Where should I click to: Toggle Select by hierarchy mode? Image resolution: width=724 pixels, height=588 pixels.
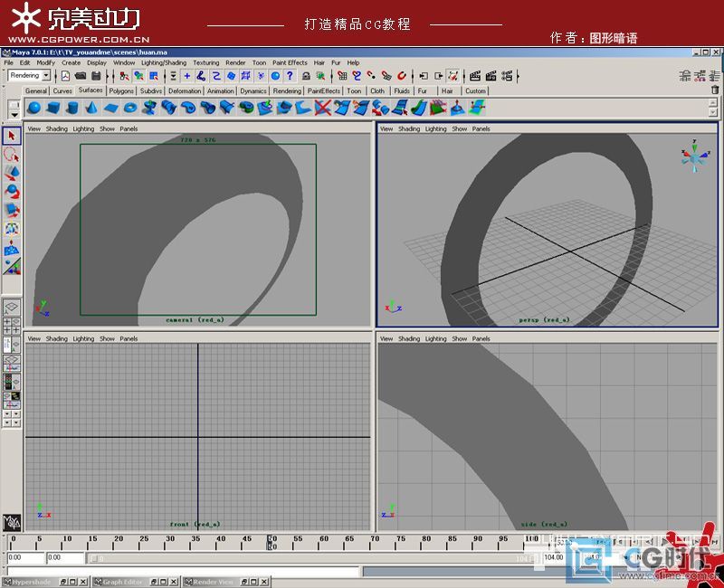(124, 76)
